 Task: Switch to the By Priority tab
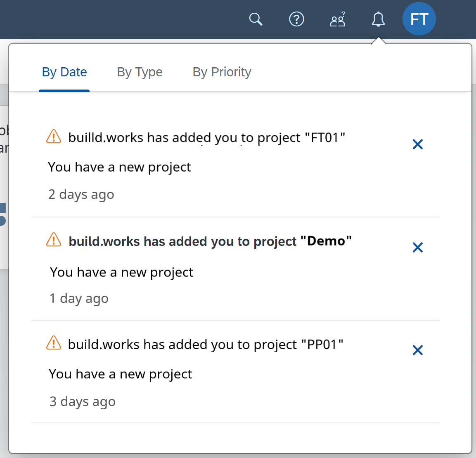coord(222,72)
